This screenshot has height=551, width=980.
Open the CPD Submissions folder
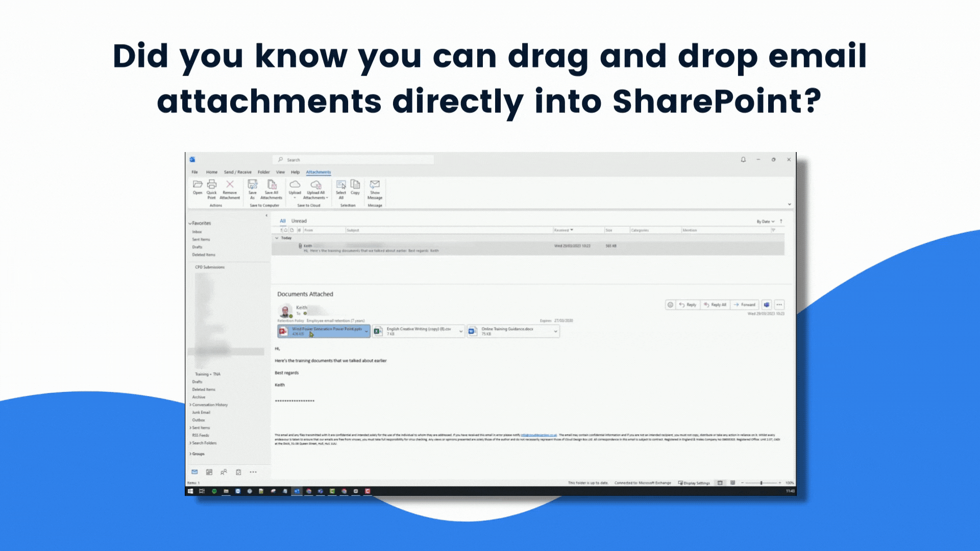[x=210, y=267]
